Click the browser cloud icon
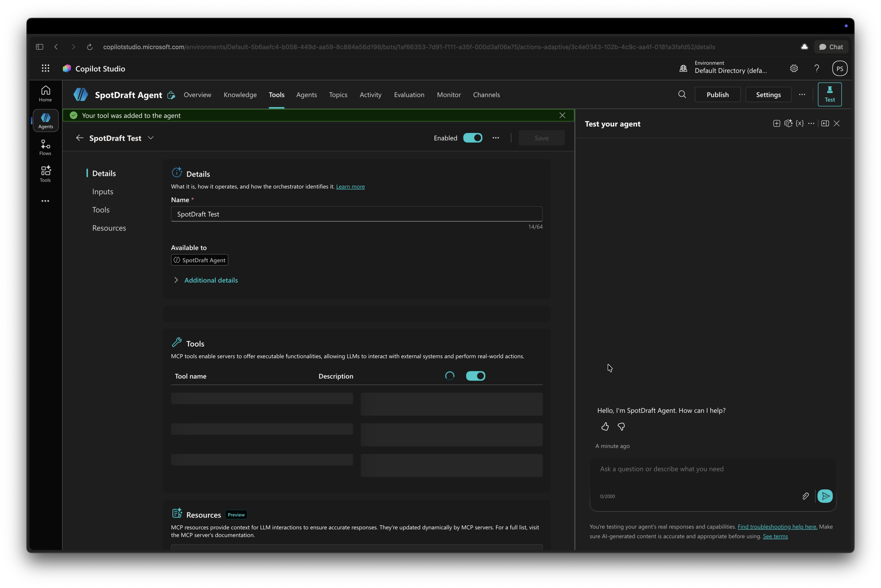881x588 pixels. pos(804,47)
